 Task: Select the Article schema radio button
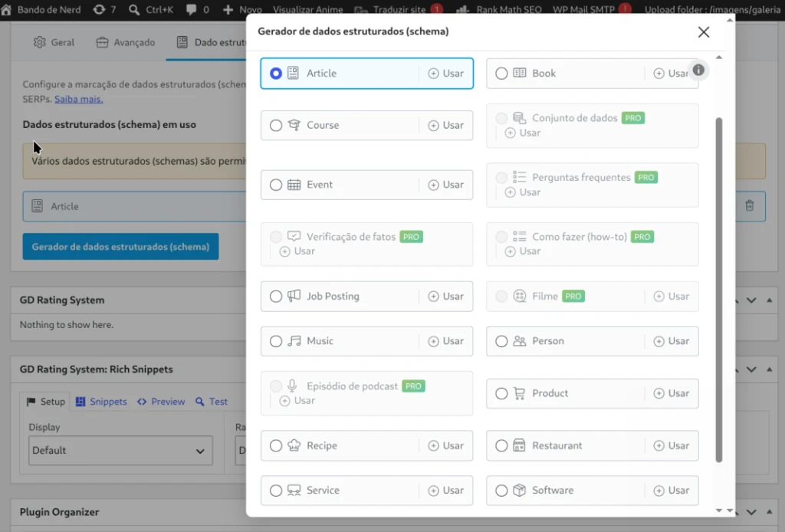pos(276,74)
